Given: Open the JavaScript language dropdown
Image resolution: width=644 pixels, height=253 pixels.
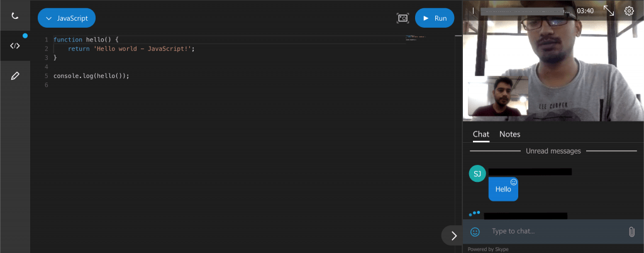Looking at the screenshot, I should tap(67, 18).
